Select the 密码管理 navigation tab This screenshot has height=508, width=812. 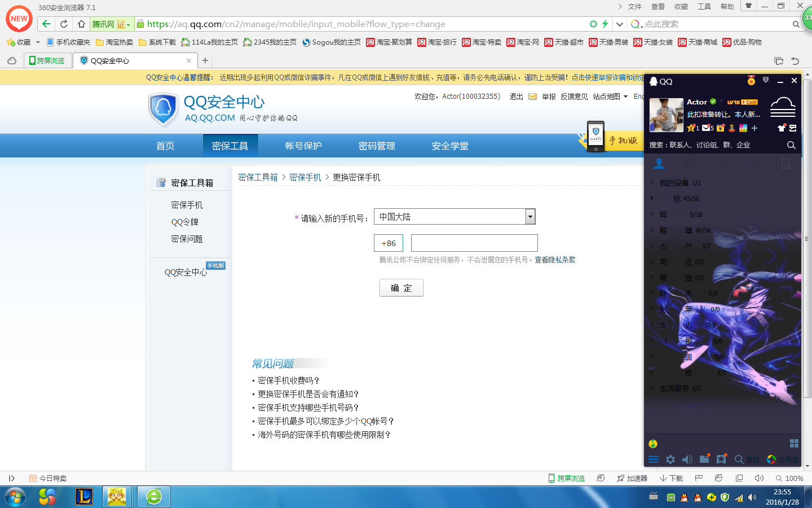[377, 146]
